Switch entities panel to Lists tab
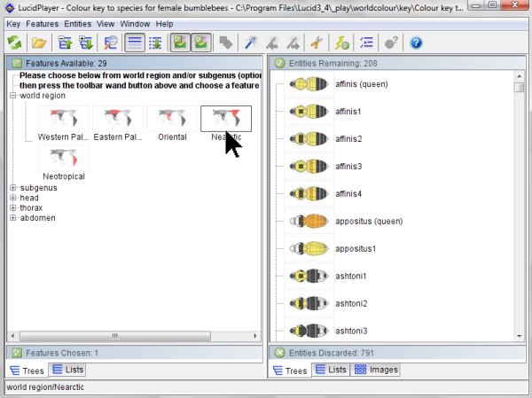532x398 pixels. [331, 370]
